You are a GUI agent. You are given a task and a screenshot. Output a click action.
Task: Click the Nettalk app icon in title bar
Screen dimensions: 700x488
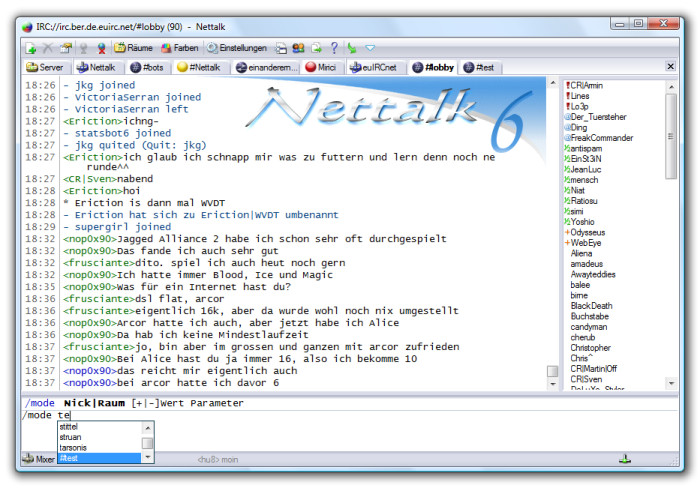click(x=28, y=27)
